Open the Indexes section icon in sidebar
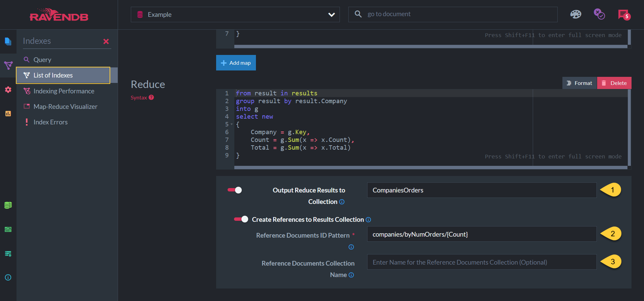 click(x=8, y=65)
